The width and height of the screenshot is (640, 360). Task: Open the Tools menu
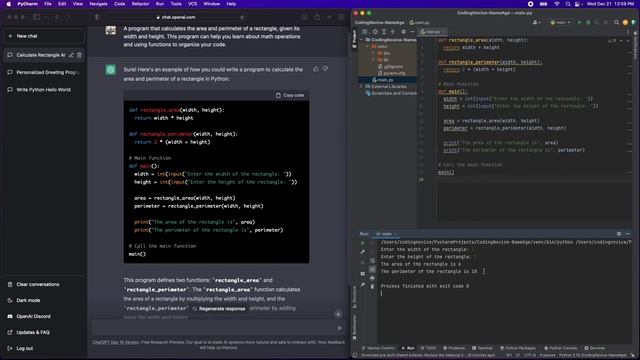click(x=176, y=4)
